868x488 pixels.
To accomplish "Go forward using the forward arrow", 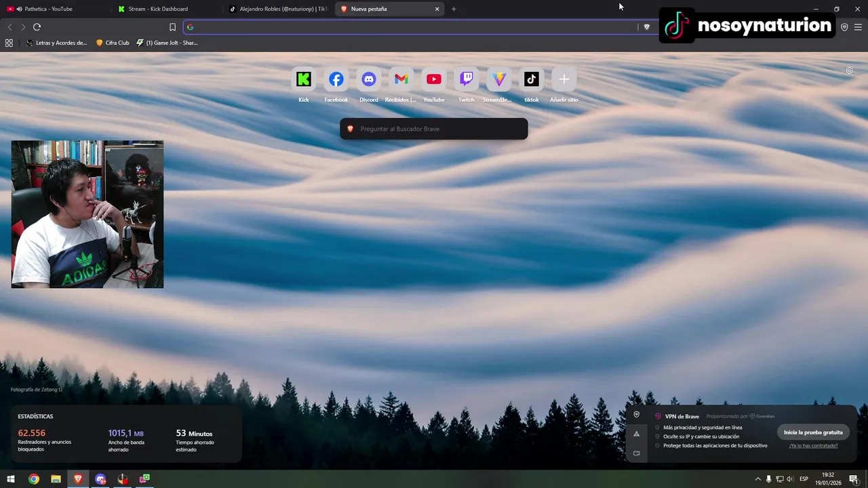I will 23,27.
